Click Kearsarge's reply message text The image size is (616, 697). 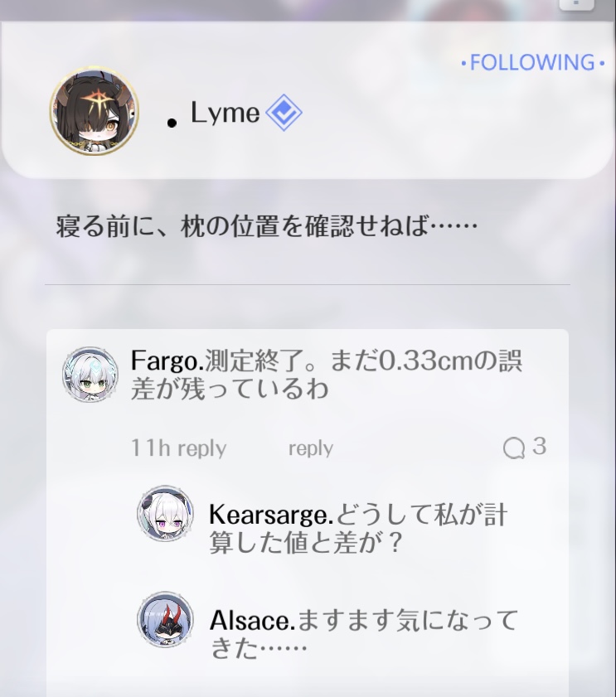(358, 529)
